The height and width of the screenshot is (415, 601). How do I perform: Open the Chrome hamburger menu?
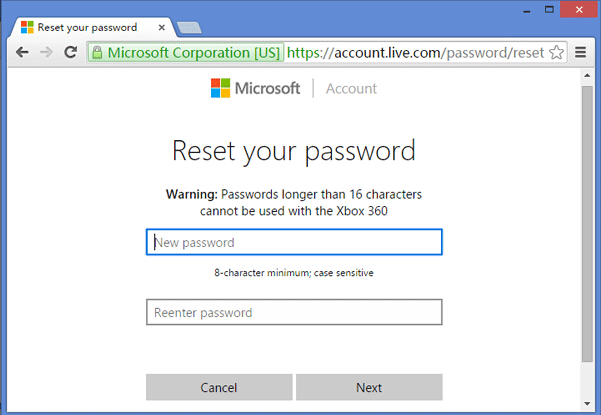(x=581, y=51)
